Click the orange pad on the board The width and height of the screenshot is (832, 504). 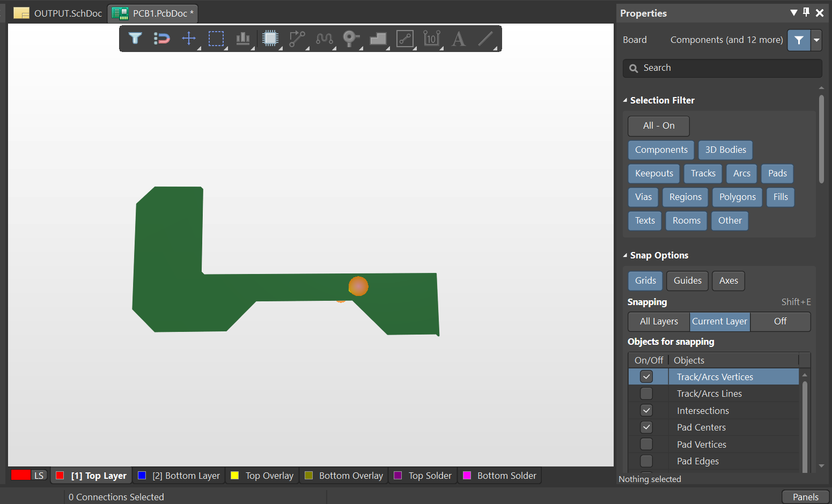(x=358, y=286)
